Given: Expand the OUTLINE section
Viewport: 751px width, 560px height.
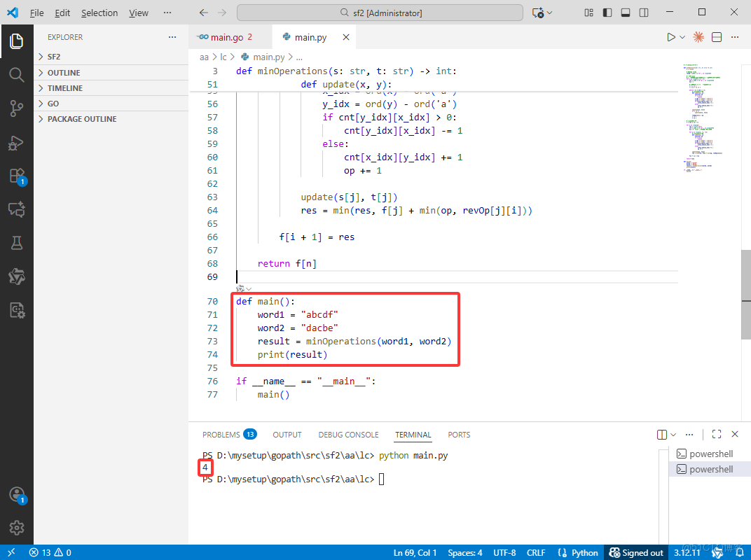Looking at the screenshot, I should pyautogui.click(x=63, y=73).
